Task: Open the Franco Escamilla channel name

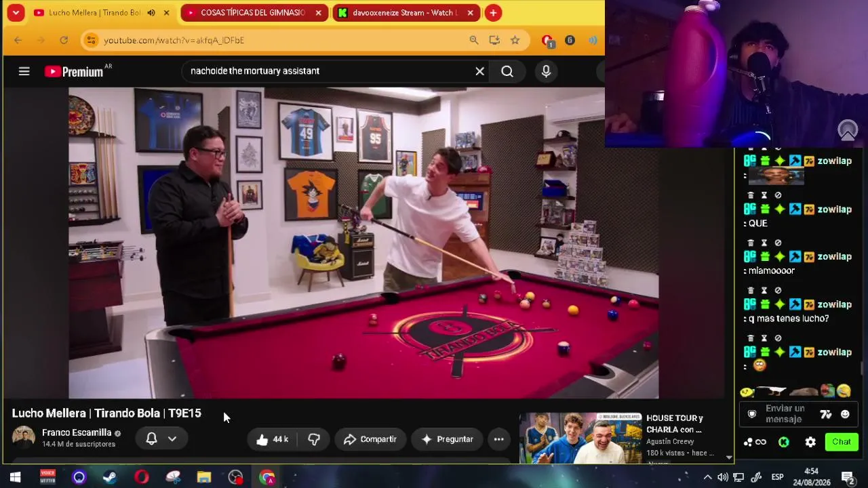Action: click(77, 432)
